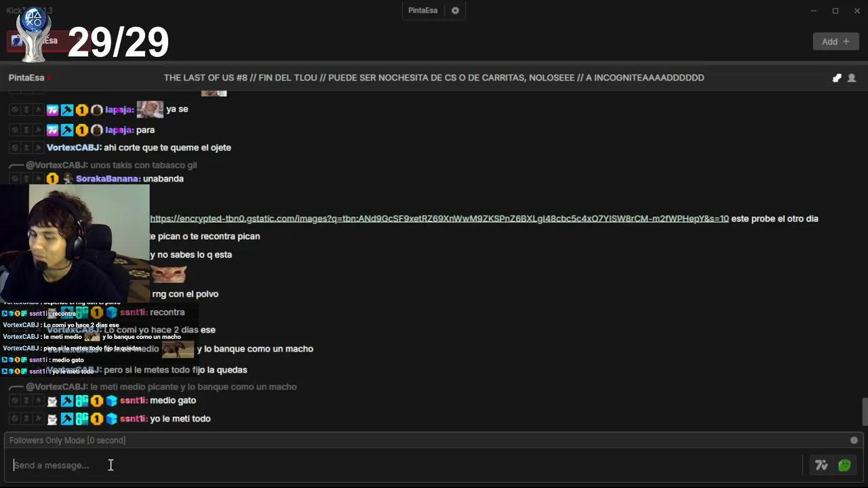Timeout lapaja on the 'ya se' message
868x488 pixels.
26,109
